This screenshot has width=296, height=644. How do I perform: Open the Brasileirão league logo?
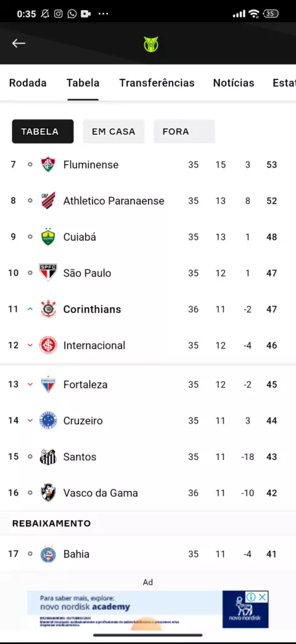click(x=151, y=44)
